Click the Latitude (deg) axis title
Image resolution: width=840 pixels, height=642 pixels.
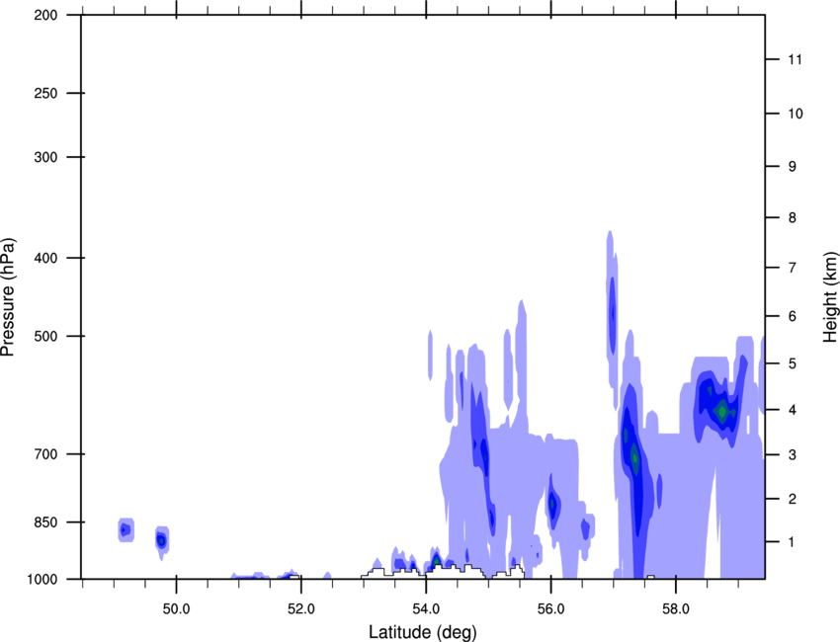[423, 632]
